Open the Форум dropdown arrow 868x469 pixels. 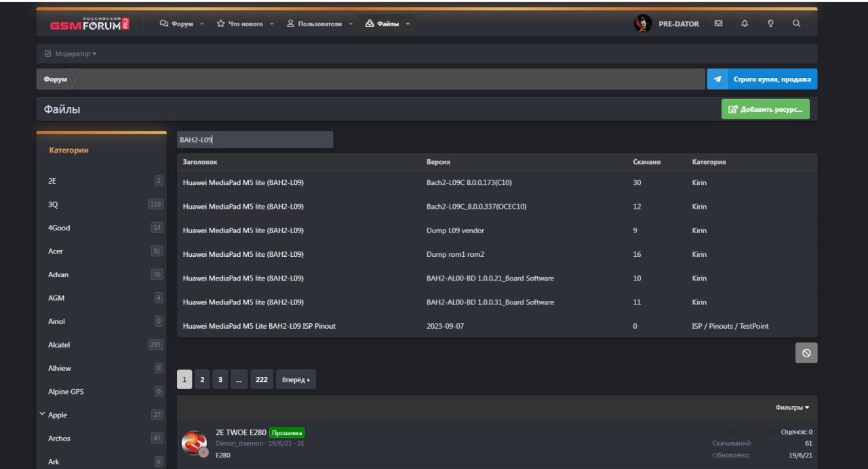tap(202, 24)
